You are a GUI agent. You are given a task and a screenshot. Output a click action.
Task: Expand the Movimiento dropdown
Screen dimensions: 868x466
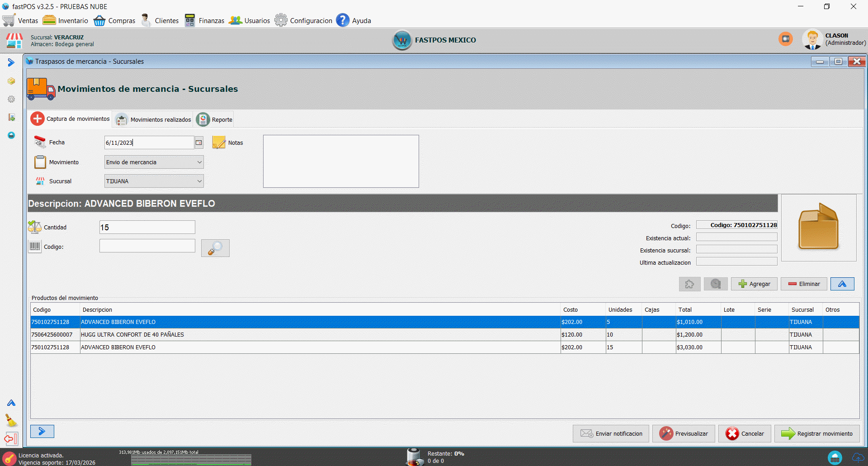199,162
